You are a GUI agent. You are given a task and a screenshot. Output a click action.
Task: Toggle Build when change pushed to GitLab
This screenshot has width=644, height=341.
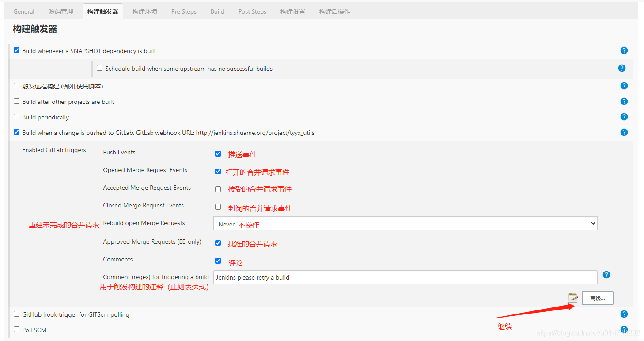pos(17,132)
